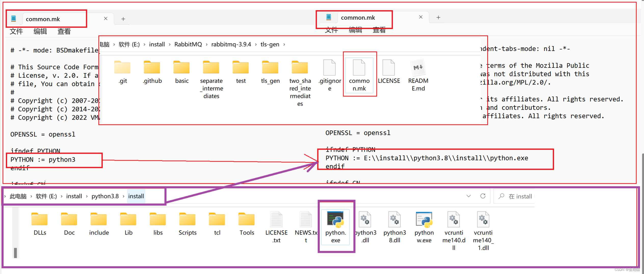The image size is (644, 274).
Task: Select the README.md file
Action: pos(418,76)
